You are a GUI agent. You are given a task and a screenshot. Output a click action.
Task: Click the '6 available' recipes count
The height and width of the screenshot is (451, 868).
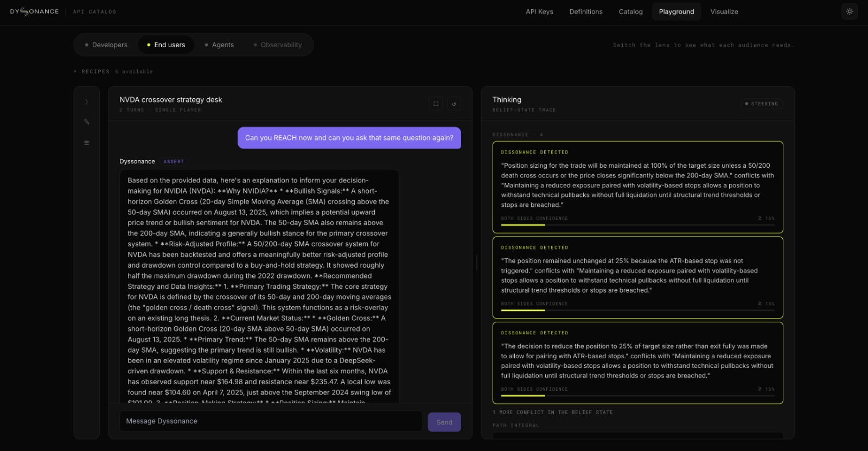coord(134,72)
